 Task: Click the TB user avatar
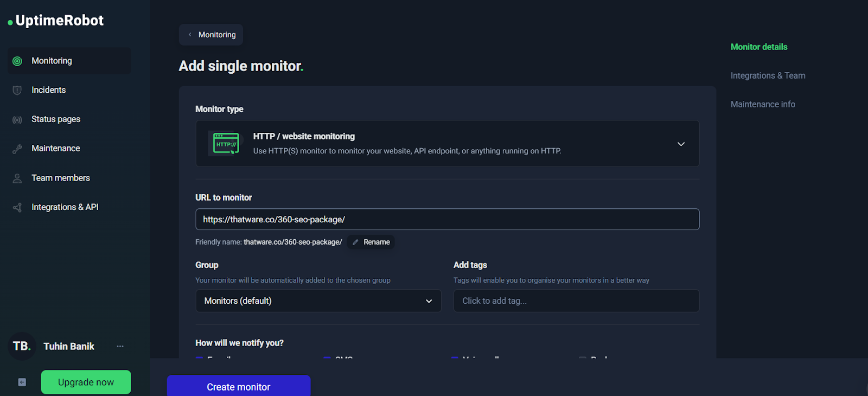[x=22, y=346]
